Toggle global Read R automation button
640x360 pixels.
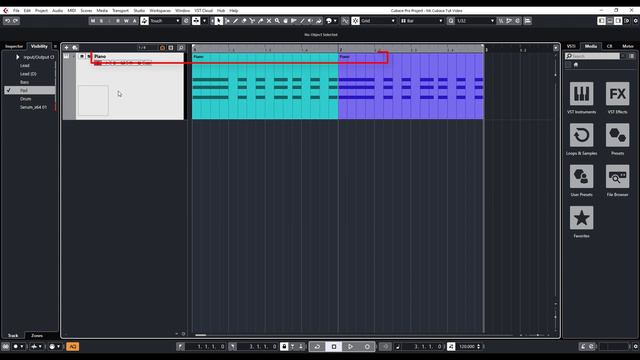[x=118, y=21]
